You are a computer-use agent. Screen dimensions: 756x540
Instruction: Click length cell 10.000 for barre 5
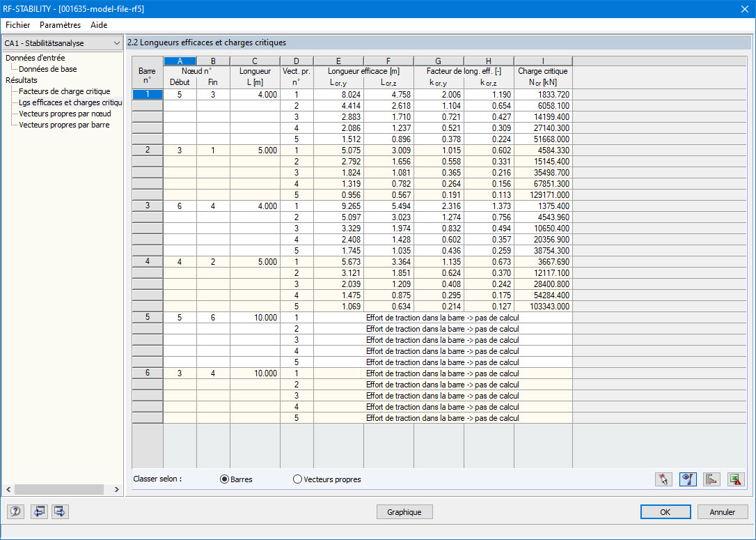[x=255, y=318]
